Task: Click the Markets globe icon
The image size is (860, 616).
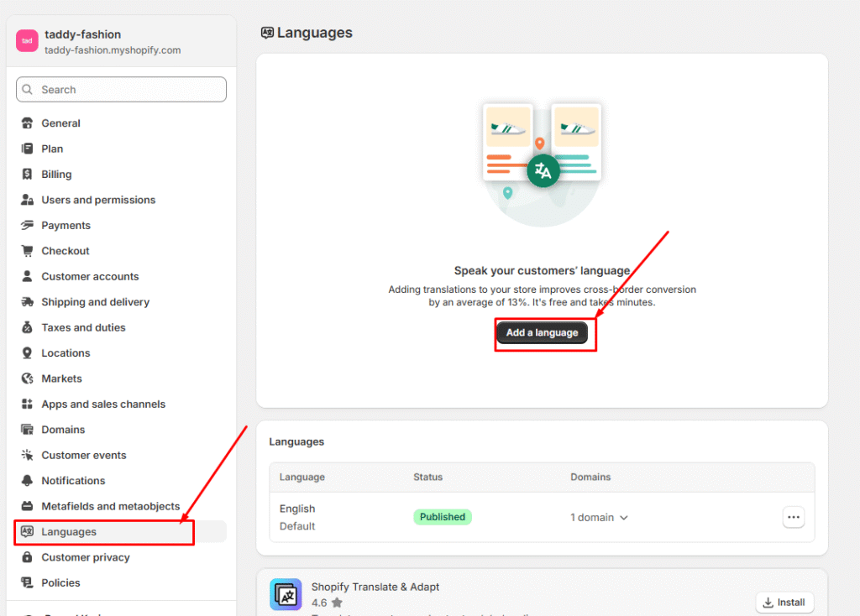Action: point(27,378)
